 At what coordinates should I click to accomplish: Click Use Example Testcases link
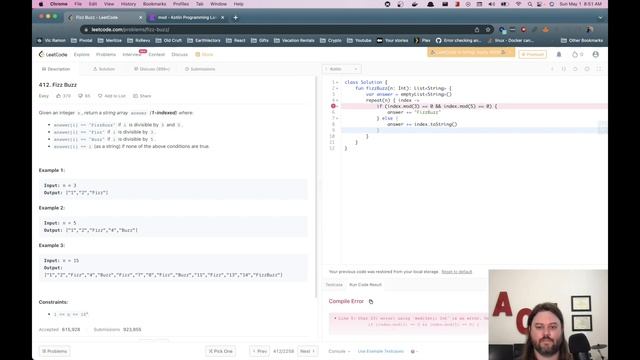pyautogui.click(x=381, y=351)
